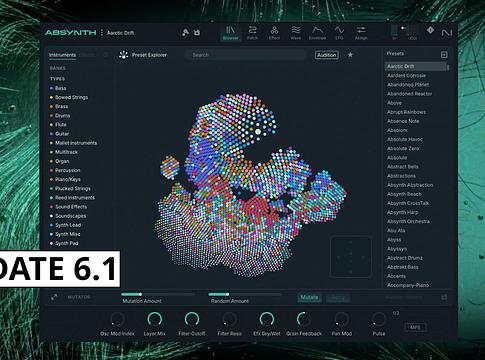Filter by Drums type
This screenshot has width=485, height=360.
(60, 116)
